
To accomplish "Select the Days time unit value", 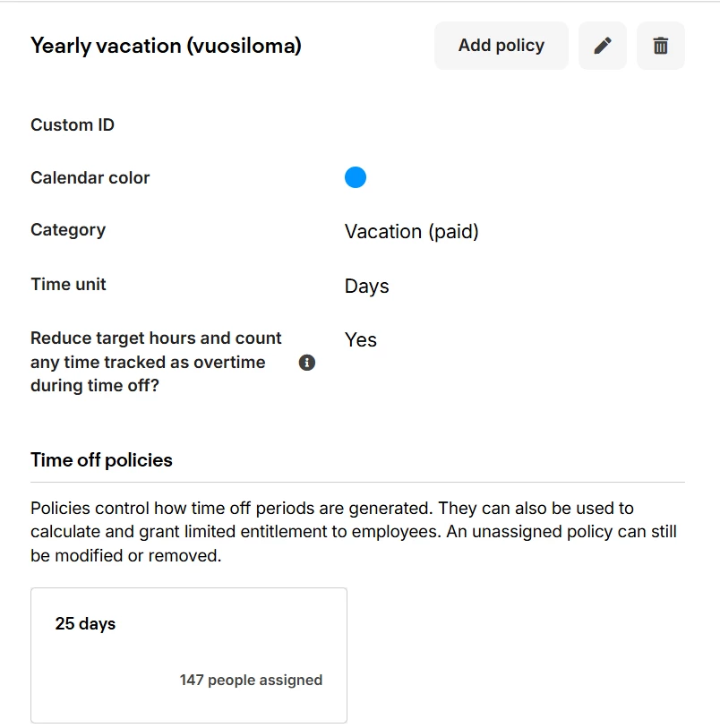I will [366, 287].
